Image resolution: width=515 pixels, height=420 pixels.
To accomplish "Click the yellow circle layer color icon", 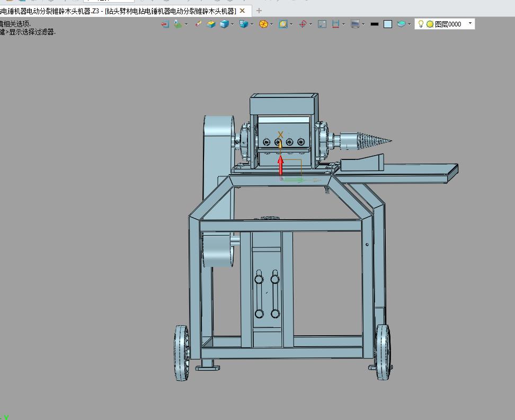I will coord(430,24).
